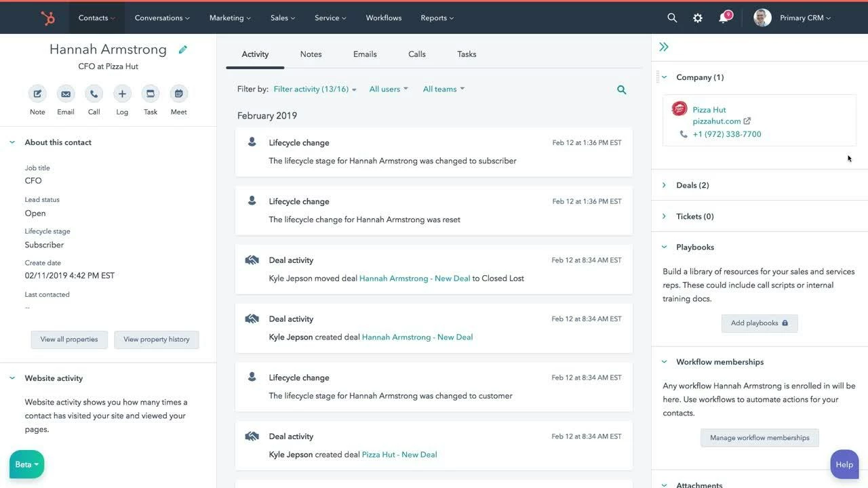Open the pizzahut.com website link

click(x=717, y=121)
